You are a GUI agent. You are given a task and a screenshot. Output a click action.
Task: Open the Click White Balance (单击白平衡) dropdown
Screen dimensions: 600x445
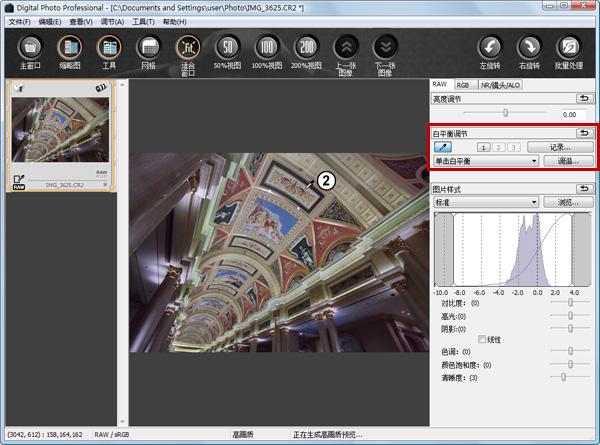(x=486, y=161)
